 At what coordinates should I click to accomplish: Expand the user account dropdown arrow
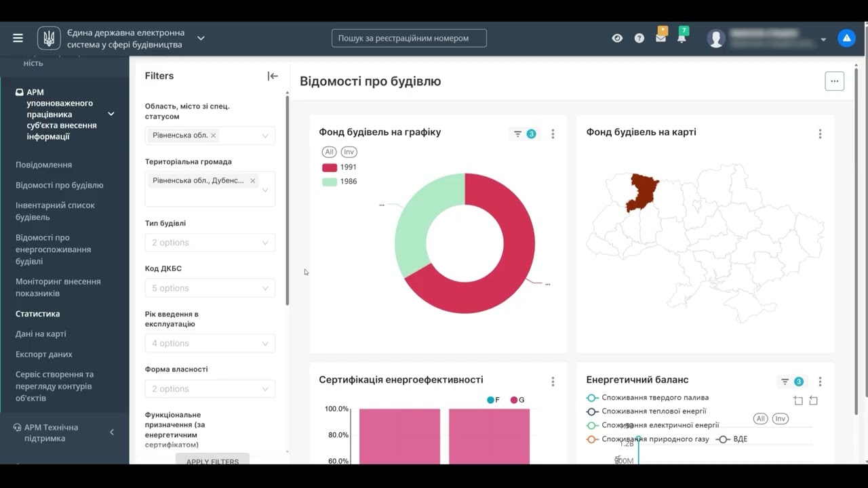click(823, 39)
